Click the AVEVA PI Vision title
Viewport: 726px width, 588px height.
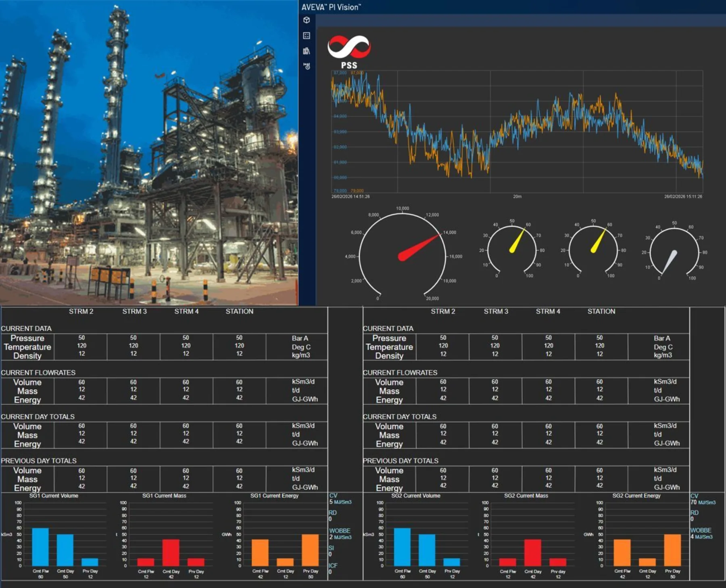click(331, 7)
